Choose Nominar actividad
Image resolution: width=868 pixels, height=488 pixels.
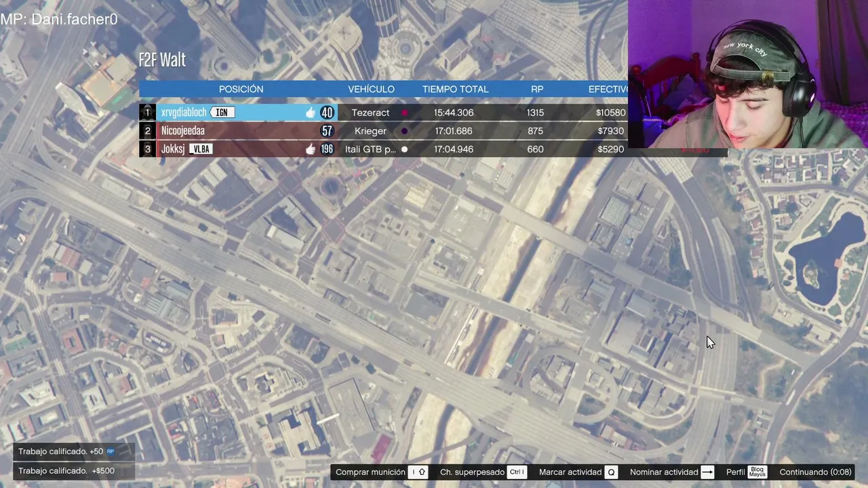pos(664,472)
